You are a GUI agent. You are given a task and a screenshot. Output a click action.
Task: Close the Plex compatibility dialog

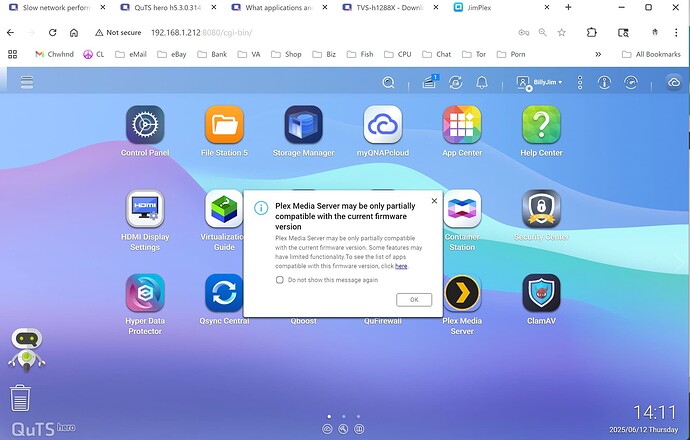pyautogui.click(x=434, y=201)
